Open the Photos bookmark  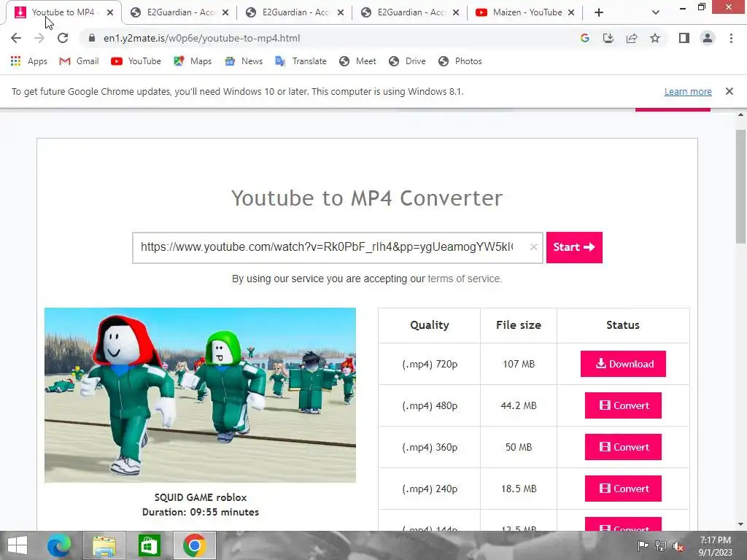click(x=460, y=61)
